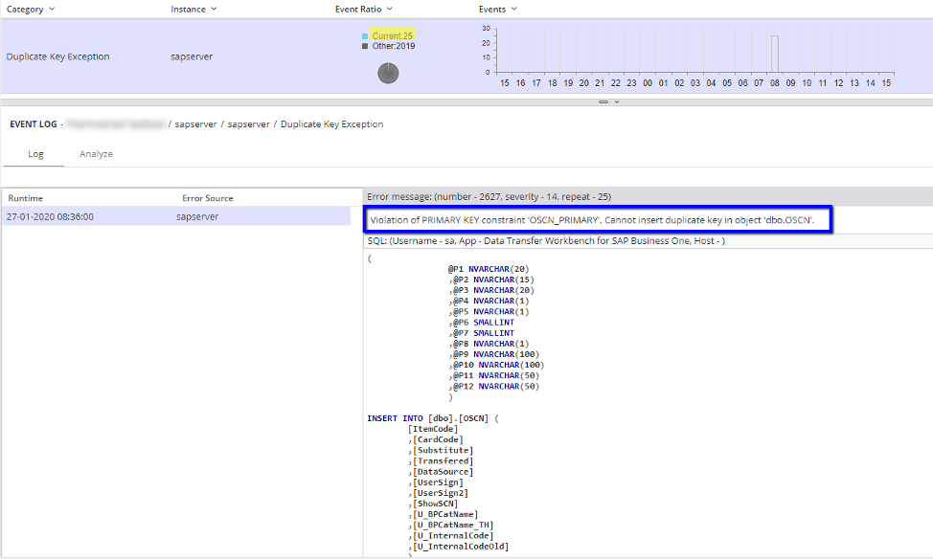Click the events bar at hour 08

pyautogui.click(x=775, y=54)
